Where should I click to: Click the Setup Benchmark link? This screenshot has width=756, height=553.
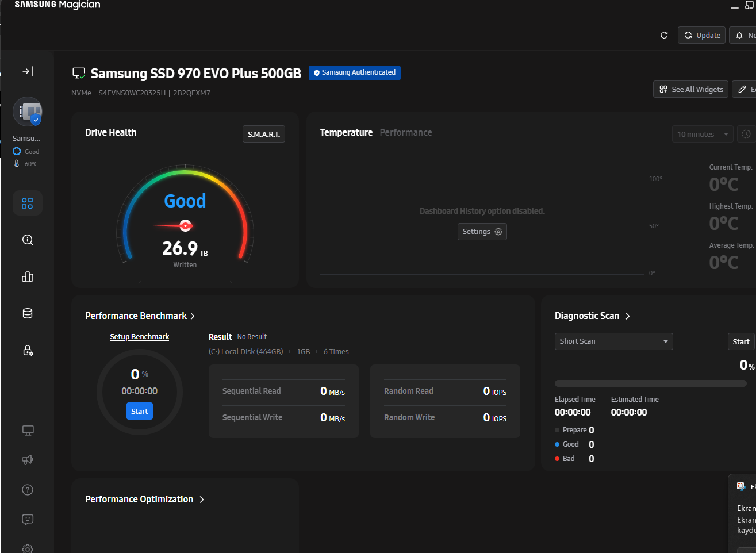coord(140,337)
